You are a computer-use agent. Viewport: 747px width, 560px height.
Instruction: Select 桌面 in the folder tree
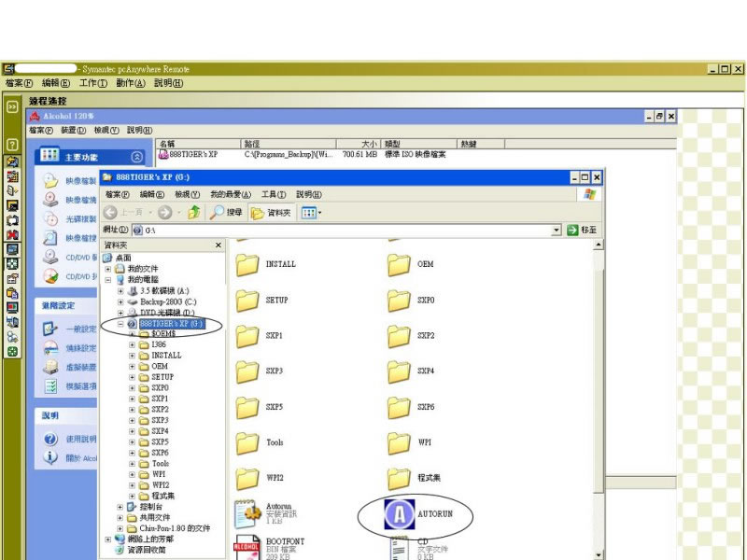click(x=123, y=258)
